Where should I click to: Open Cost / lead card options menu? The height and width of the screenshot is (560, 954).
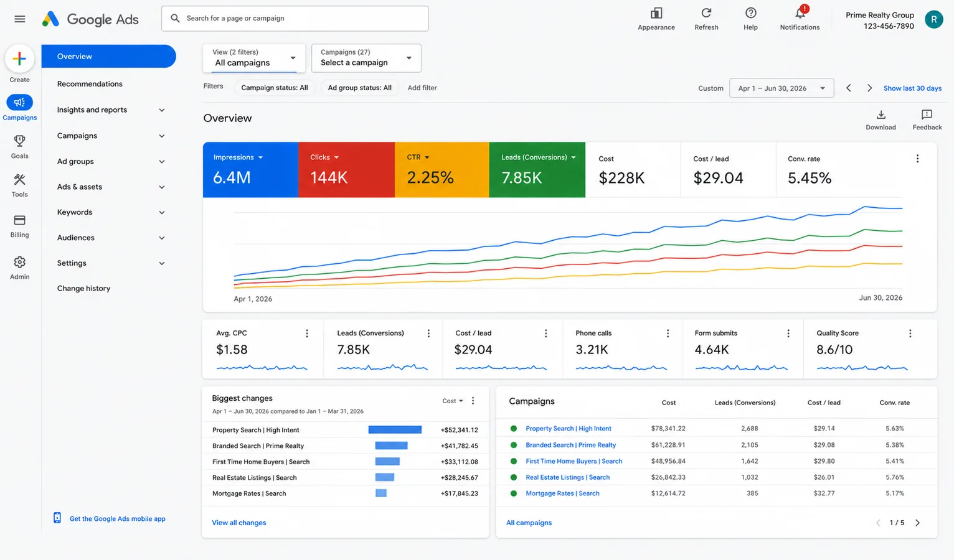point(546,334)
